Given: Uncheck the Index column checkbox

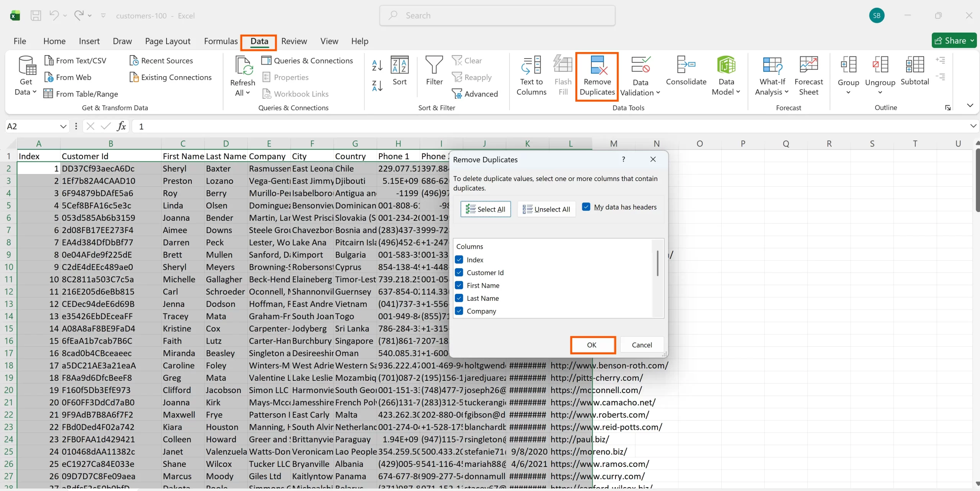Looking at the screenshot, I should pos(459,259).
